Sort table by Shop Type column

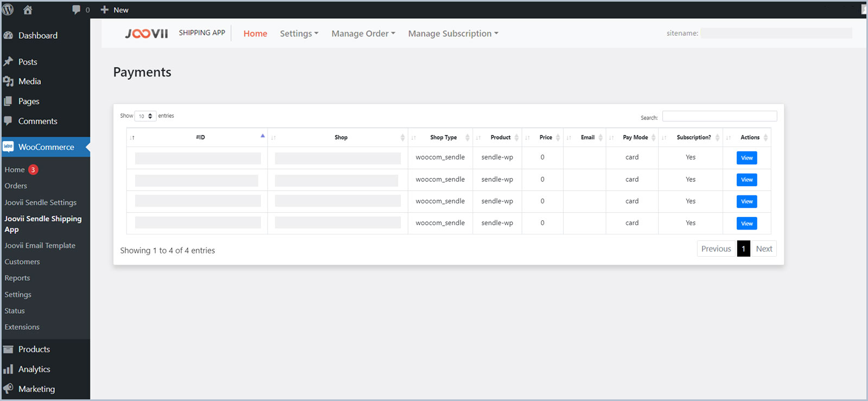[x=443, y=137]
